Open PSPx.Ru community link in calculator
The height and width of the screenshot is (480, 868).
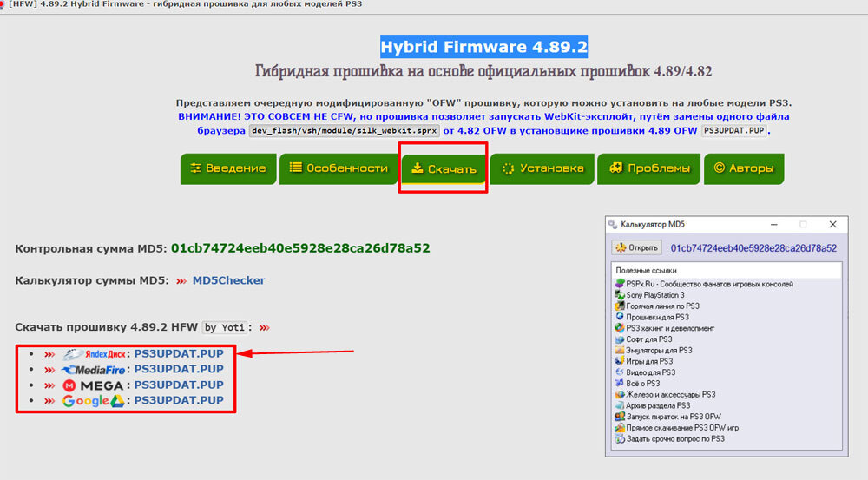[709, 284]
